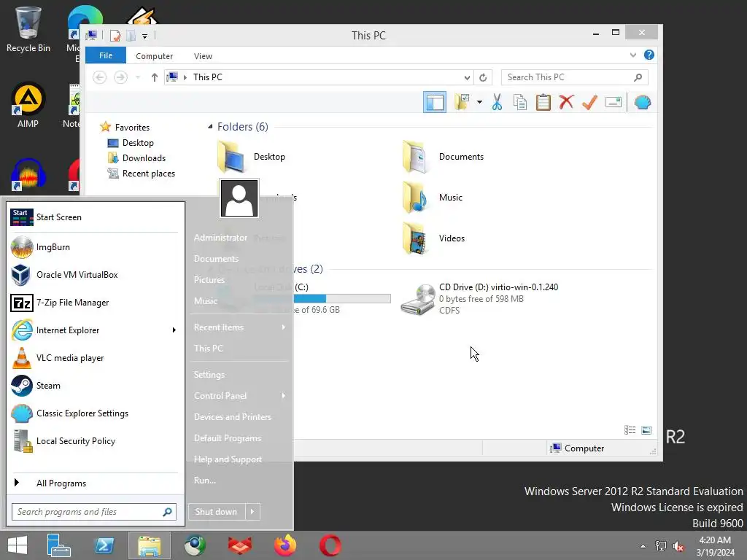Click the Search This PC field
The width and height of the screenshot is (747, 560).
point(574,77)
